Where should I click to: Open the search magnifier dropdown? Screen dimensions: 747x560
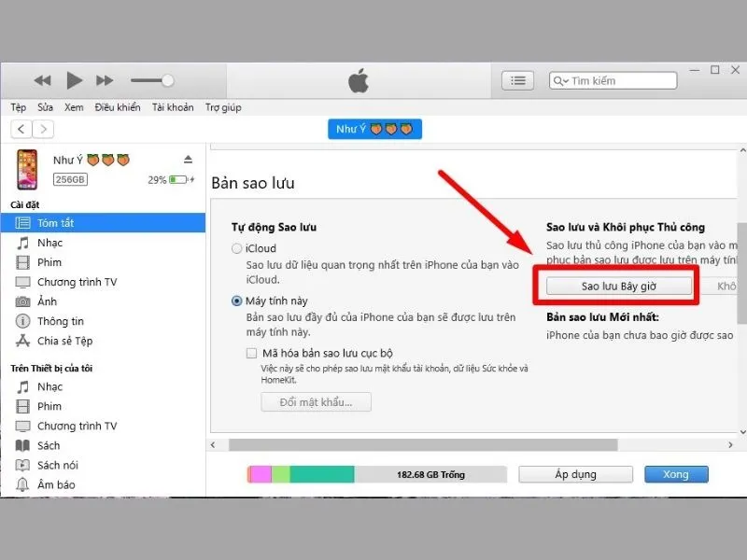[561, 81]
